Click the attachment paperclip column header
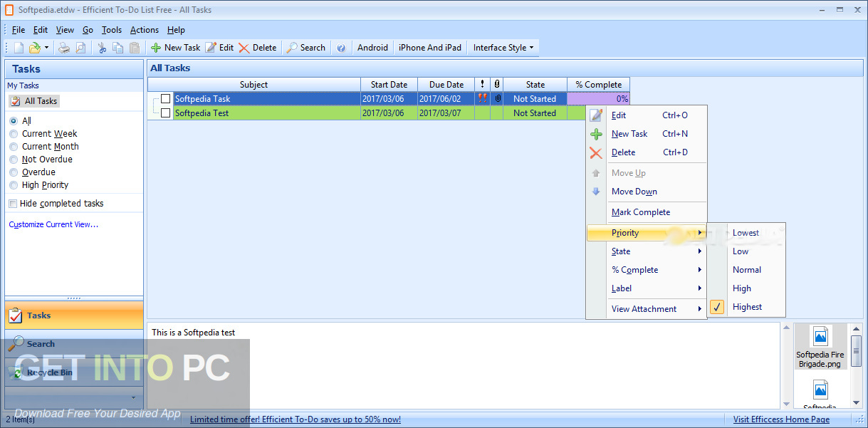The width and height of the screenshot is (868, 428). click(x=497, y=85)
